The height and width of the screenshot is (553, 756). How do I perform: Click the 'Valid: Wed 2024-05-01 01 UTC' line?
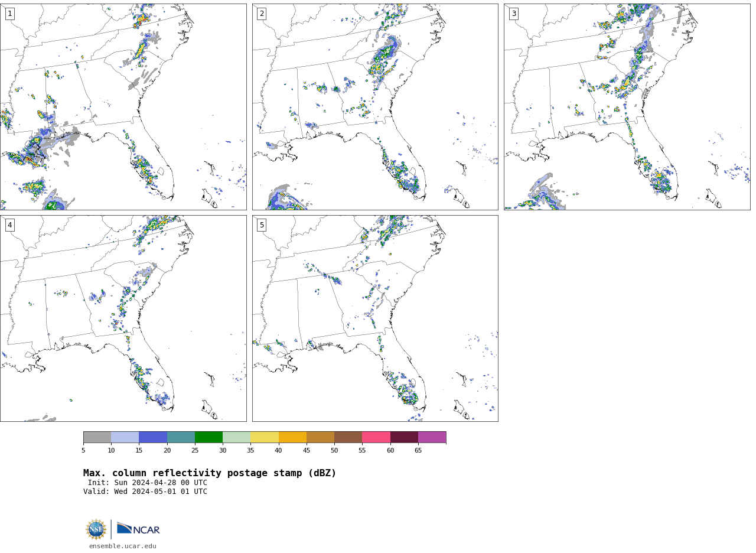[145, 492]
